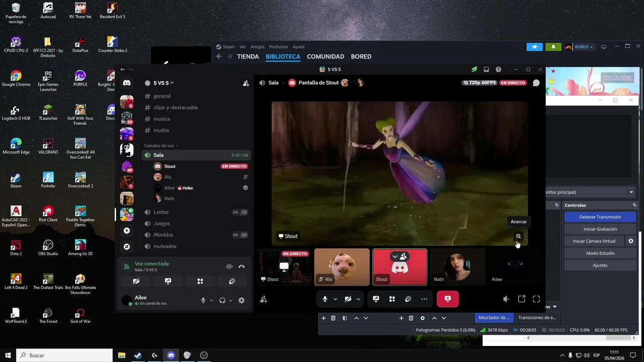Open OBS monitor principal combo box
The width and height of the screenshot is (644, 362).
coord(591,192)
